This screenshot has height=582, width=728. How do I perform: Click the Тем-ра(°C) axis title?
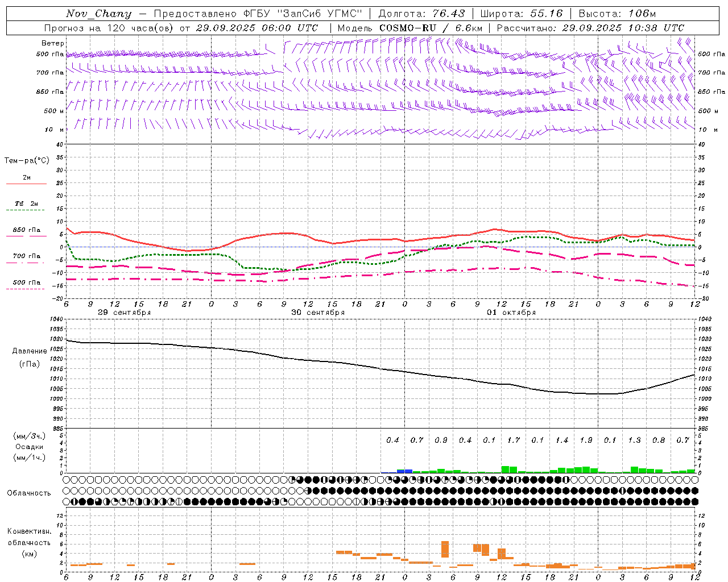pos(27,161)
